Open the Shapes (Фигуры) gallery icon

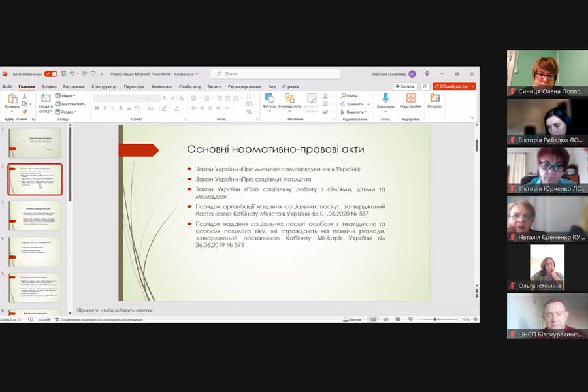coord(269,99)
